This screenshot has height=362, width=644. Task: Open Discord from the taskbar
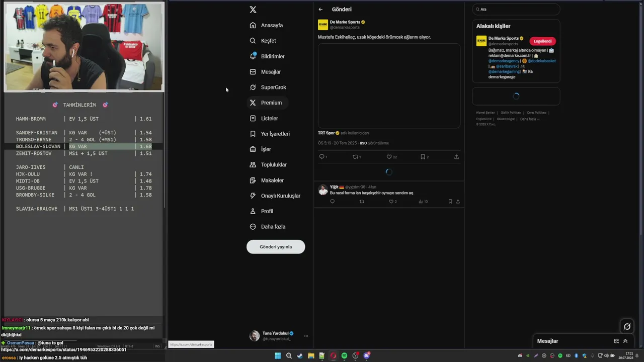pos(367,355)
